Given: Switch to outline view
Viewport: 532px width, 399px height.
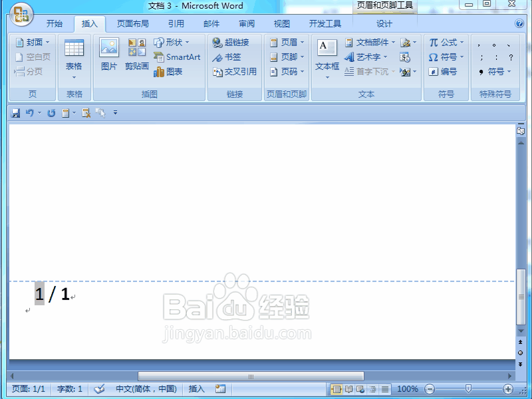Looking at the screenshot, I should click(372, 389).
